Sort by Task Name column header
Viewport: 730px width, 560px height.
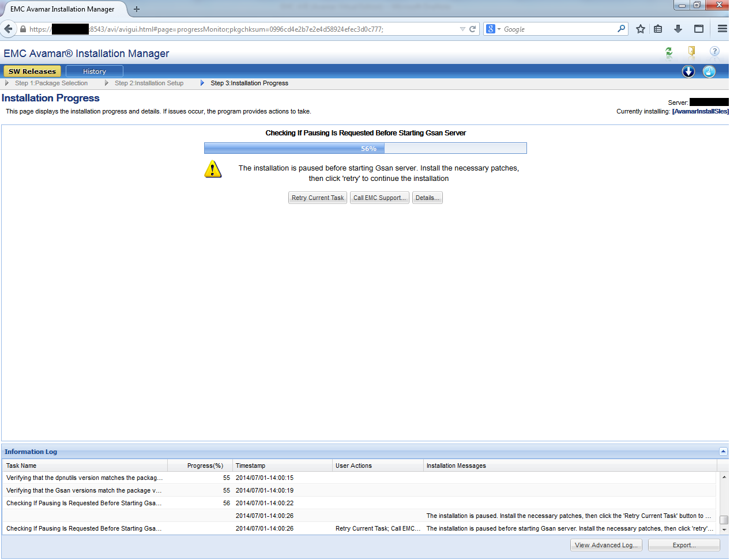pos(85,466)
